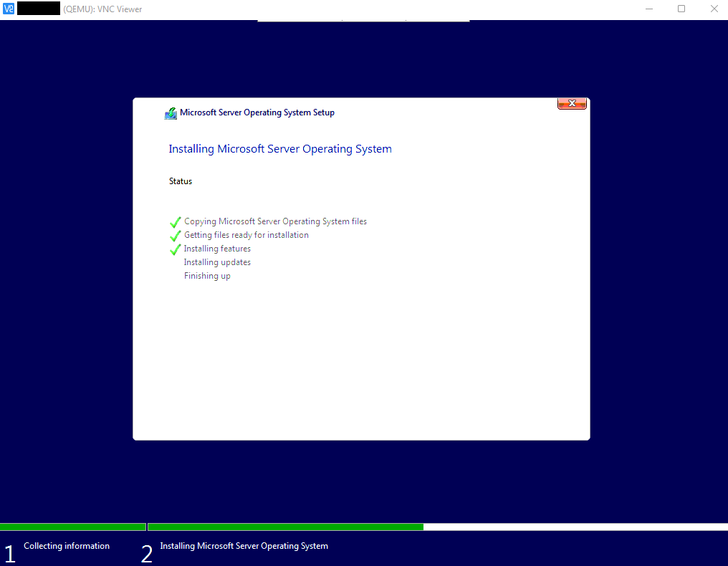Minimize the VNC Viewer window

point(648,9)
